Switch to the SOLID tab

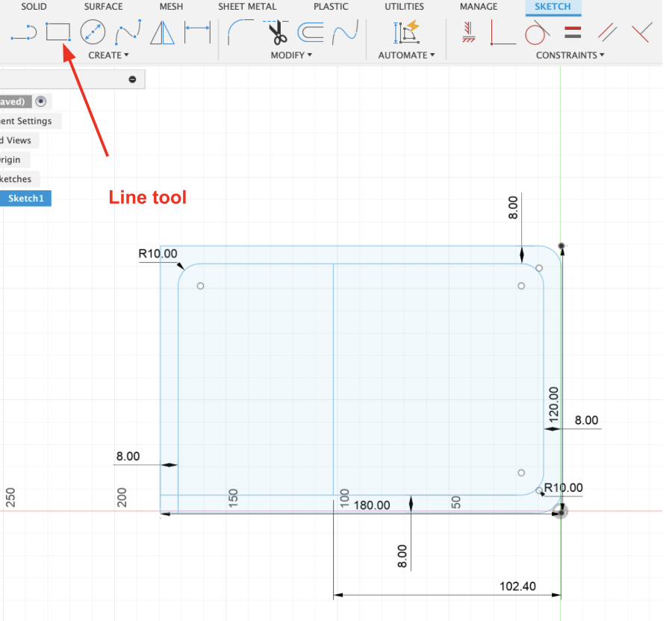[34, 7]
